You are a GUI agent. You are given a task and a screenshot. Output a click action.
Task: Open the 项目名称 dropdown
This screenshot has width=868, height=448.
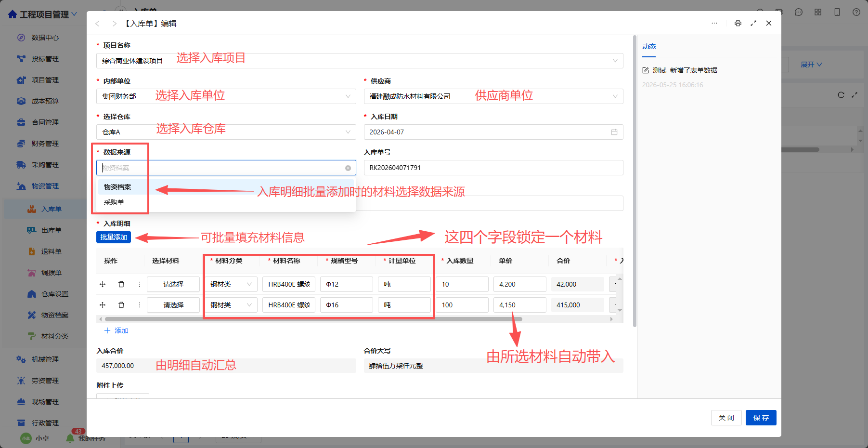coord(360,61)
